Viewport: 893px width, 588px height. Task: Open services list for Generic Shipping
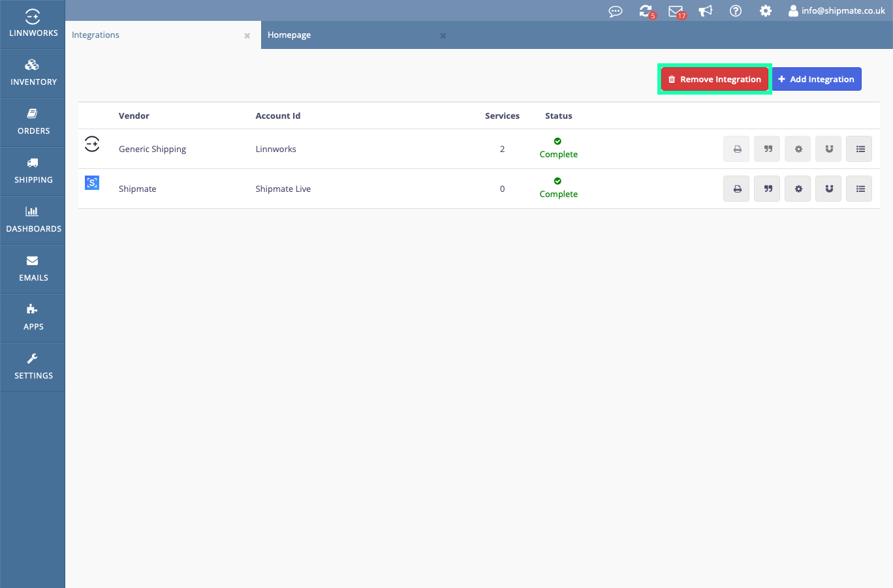tap(859, 149)
